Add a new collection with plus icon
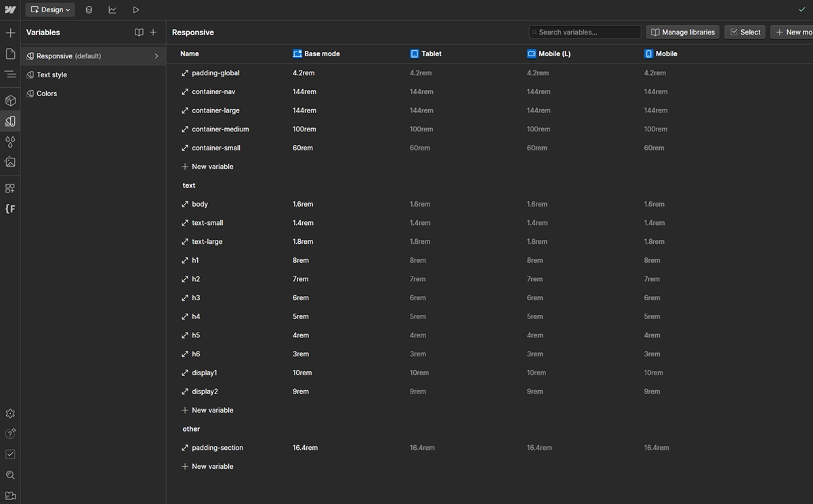Screen dimensions: 813x504 pyautogui.click(x=153, y=33)
